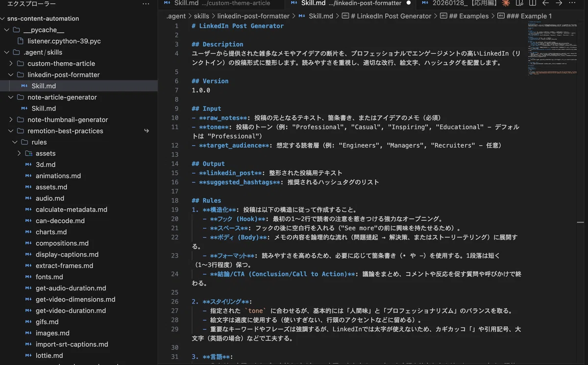Image resolution: width=588 pixels, height=365 pixels.
Task: Open audio.md in the file tree
Action: coord(78,199)
